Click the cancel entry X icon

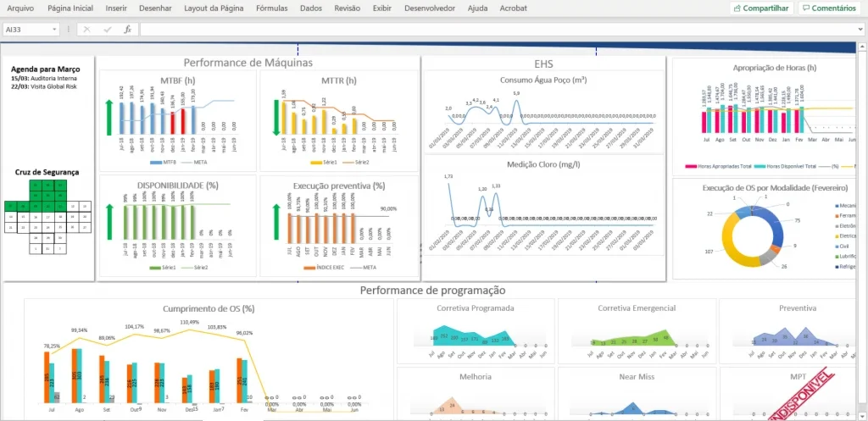86,30
